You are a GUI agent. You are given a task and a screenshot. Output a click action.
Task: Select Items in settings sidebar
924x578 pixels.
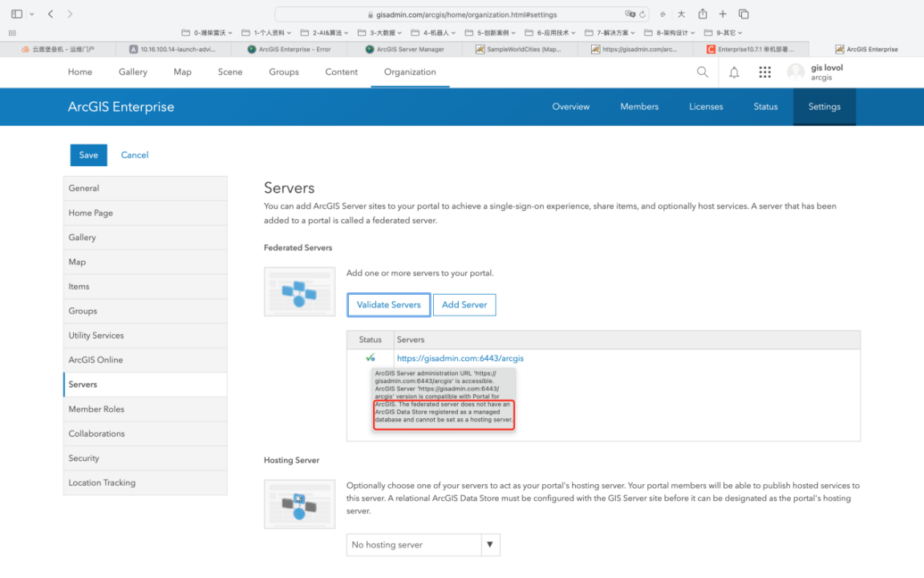click(145, 287)
